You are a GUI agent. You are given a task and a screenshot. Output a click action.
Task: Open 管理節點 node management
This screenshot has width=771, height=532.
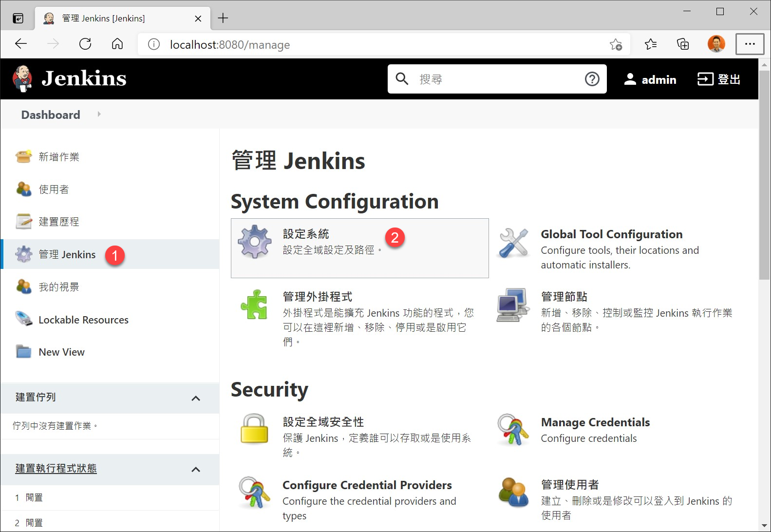564,296
